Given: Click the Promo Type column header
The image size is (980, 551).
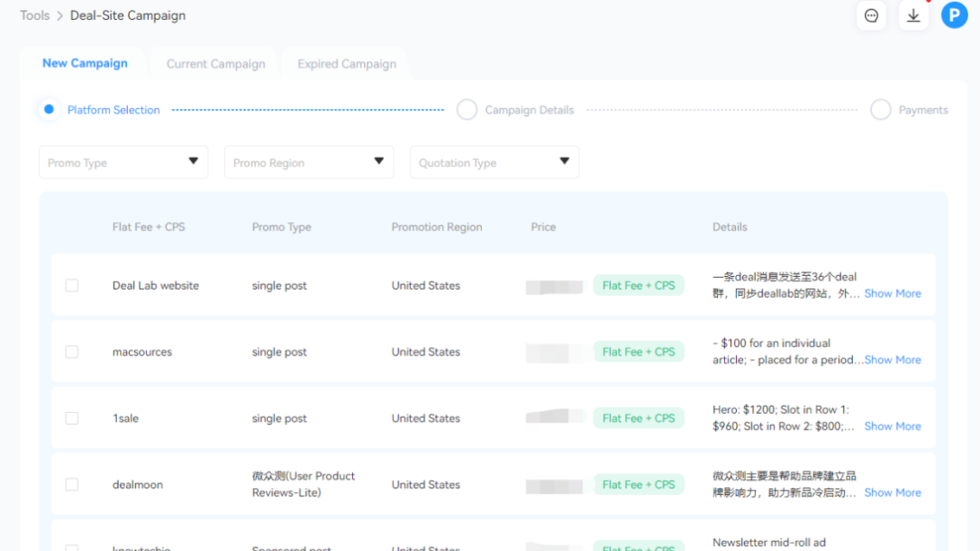Looking at the screenshot, I should [281, 227].
